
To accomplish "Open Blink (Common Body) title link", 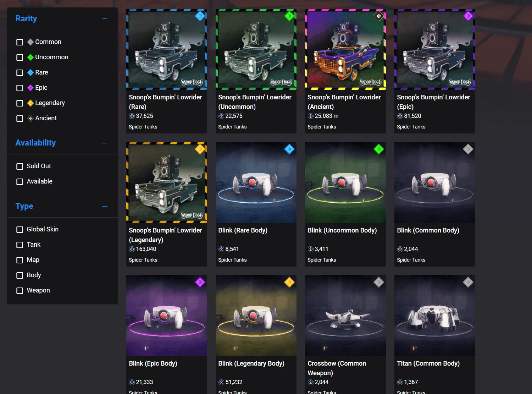I will pyautogui.click(x=428, y=230).
